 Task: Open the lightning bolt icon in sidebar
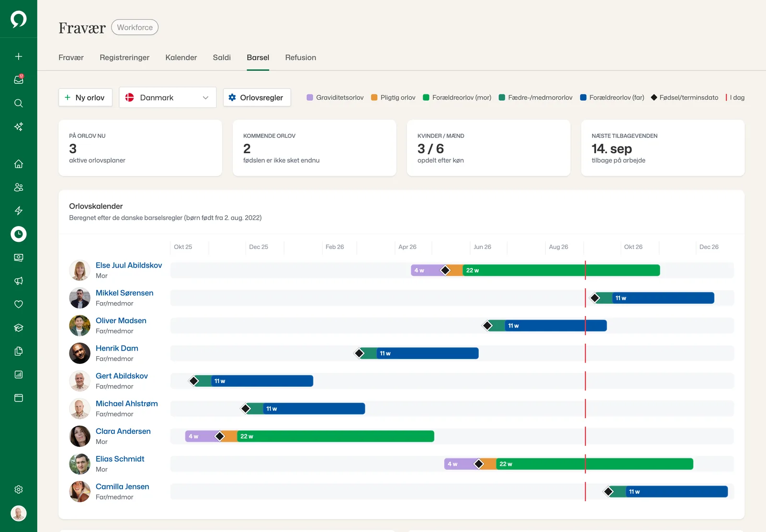click(19, 211)
